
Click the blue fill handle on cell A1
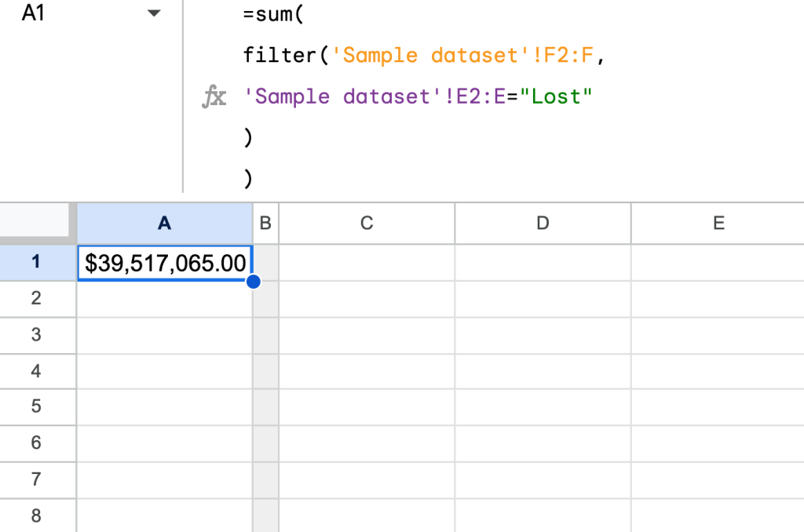click(x=253, y=280)
